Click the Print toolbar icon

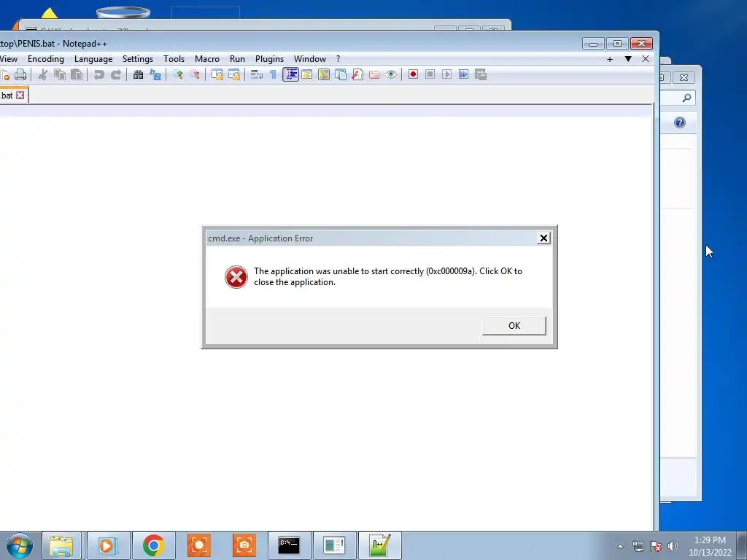coord(20,75)
